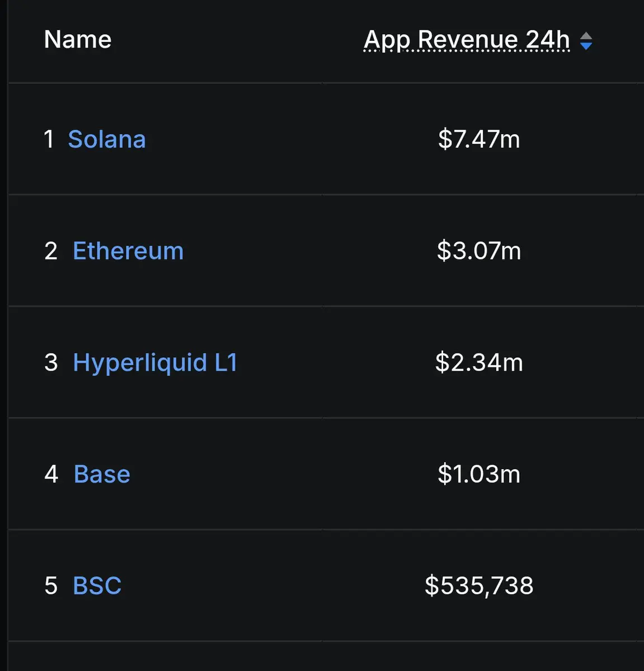The image size is (644, 671).
Task: Select the $7.47m revenue value
Action: tap(479, 139)
